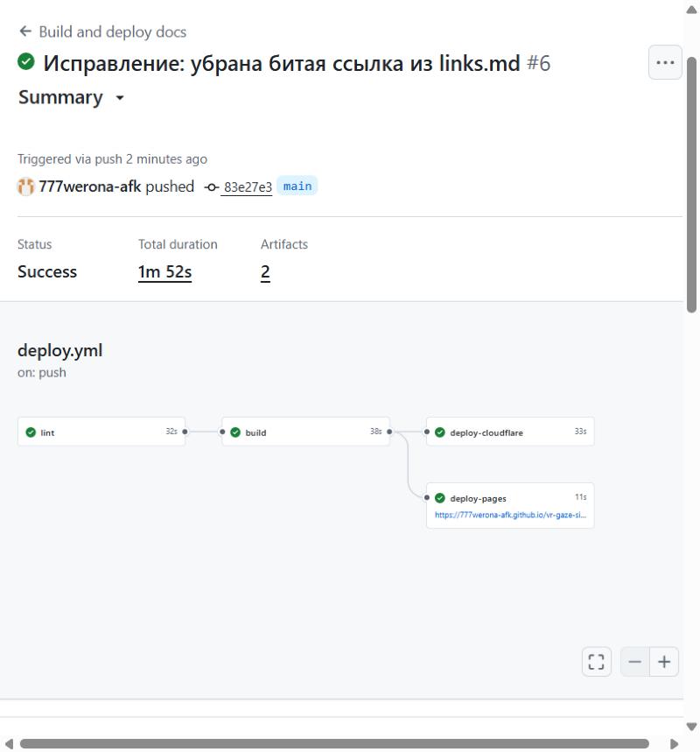
Task: Click the deploy-cloudflare success check icon
Action: point(439,432)
